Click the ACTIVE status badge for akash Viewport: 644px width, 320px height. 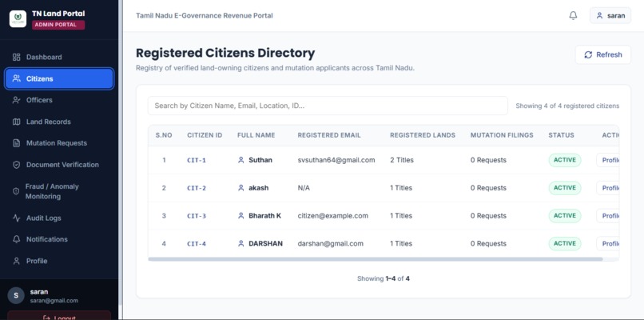click(565, 188)
